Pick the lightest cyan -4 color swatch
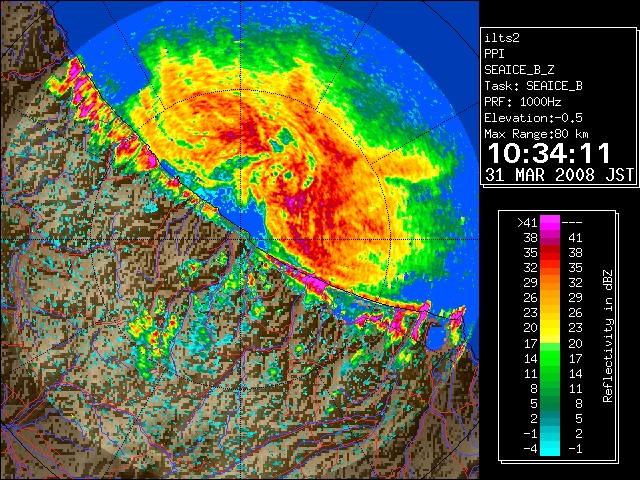Viewport: 640px width, 480px height. 550,449
